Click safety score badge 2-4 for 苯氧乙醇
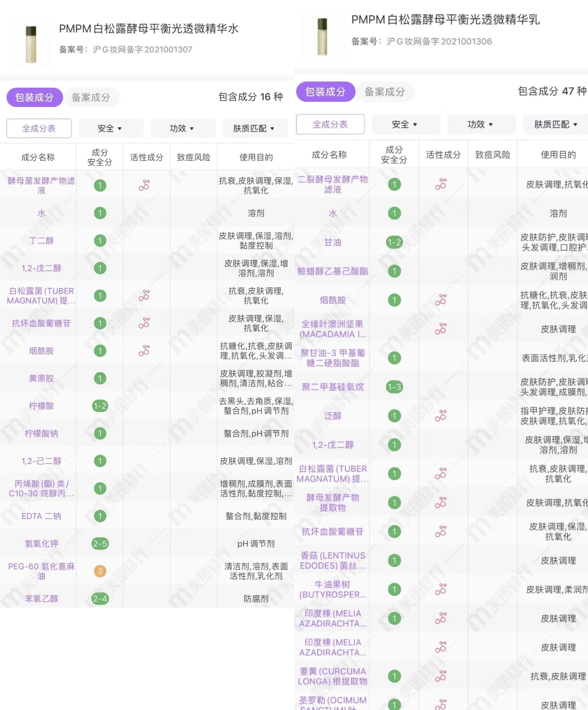 (x=100, y=599)
